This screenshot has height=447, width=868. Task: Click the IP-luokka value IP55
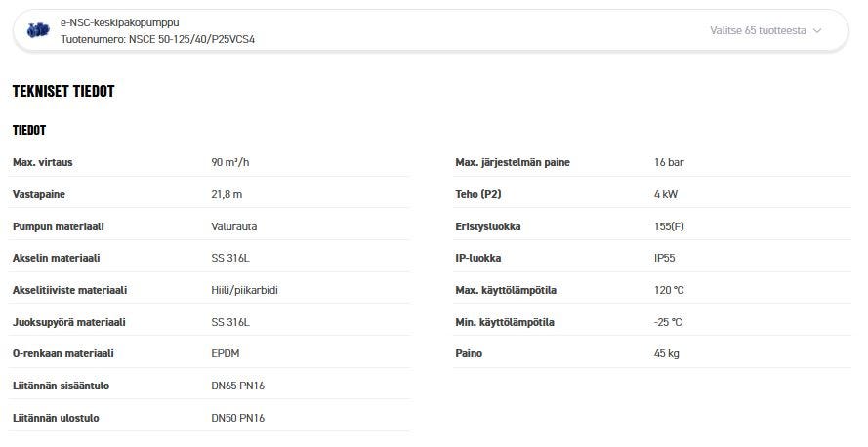pos(665,258)
